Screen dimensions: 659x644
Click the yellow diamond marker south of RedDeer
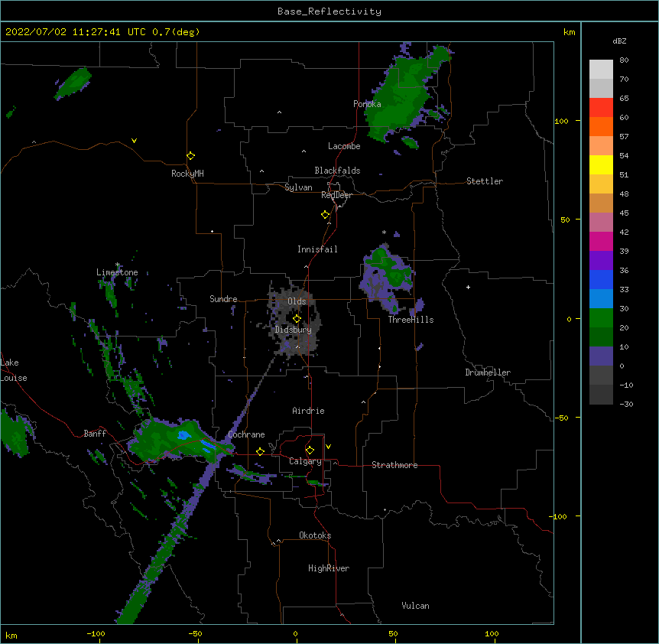pos(326,215)
